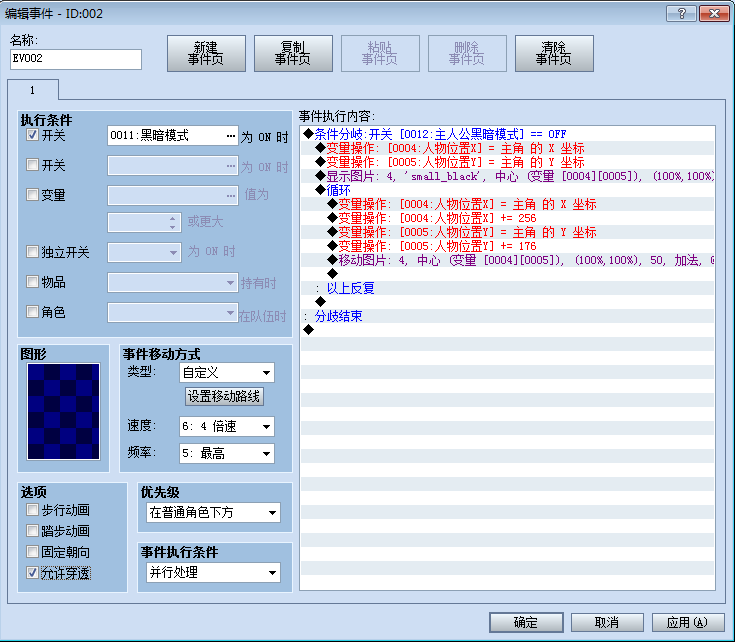The image size is (735, 642).
Task: Toggle the 允许穿透 option
Action: pyautogui.click(x=32, y=573)
